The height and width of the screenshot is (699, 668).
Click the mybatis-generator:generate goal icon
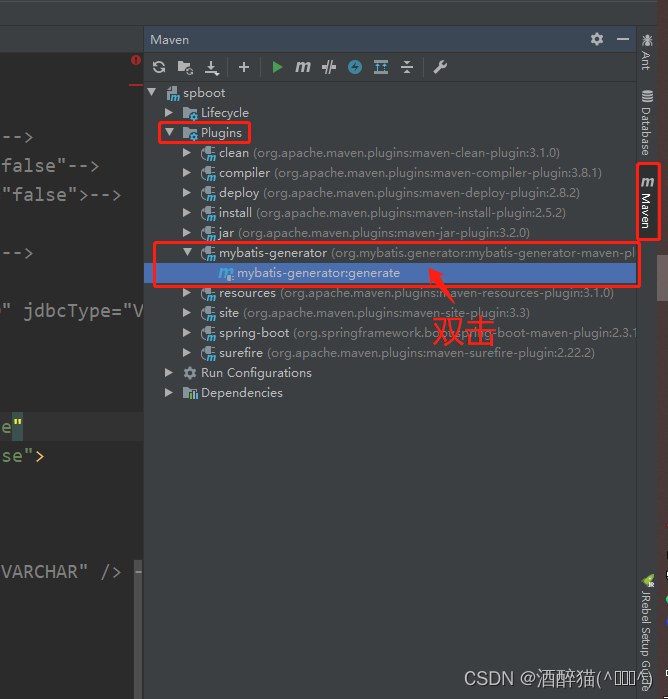pos(226,273)
